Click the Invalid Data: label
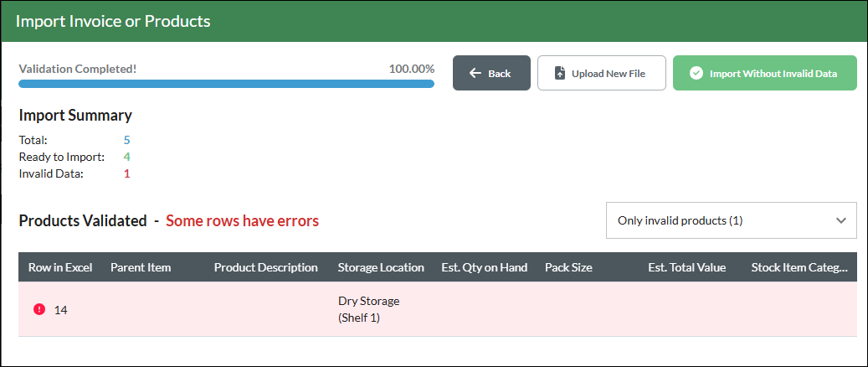 (x=51, y=173)
